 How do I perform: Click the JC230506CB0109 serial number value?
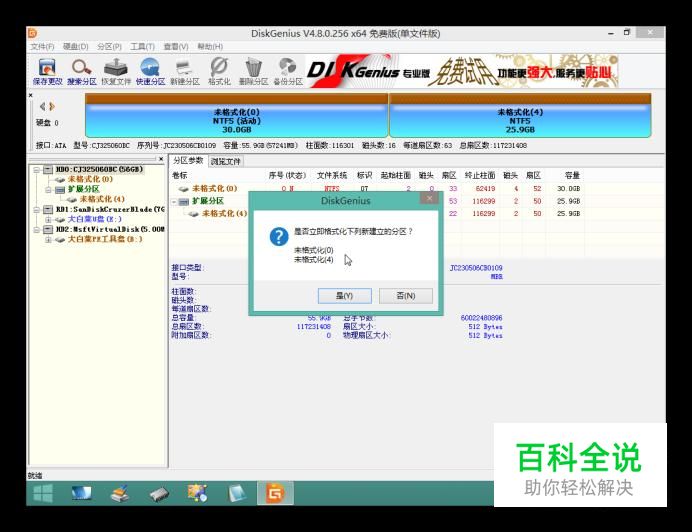point(476,268)
